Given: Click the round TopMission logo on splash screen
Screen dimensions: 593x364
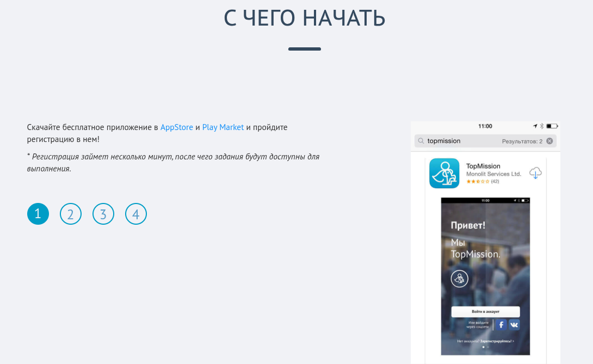Looking at the screenshot, I should [460, 279].
